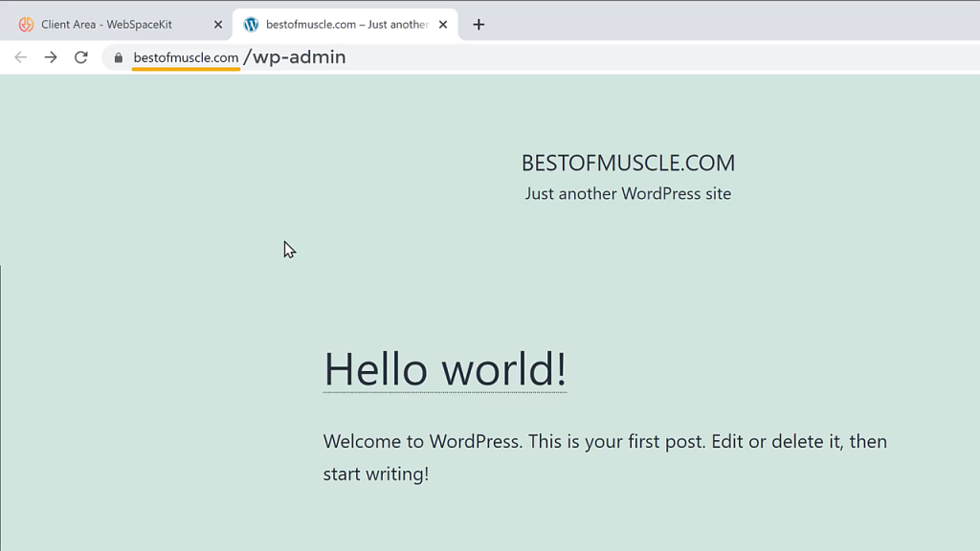Image resolution: width=980 pixels, height=551 pixels.
Task: Reload the page with the refresh icon
Action: (81, 57)
